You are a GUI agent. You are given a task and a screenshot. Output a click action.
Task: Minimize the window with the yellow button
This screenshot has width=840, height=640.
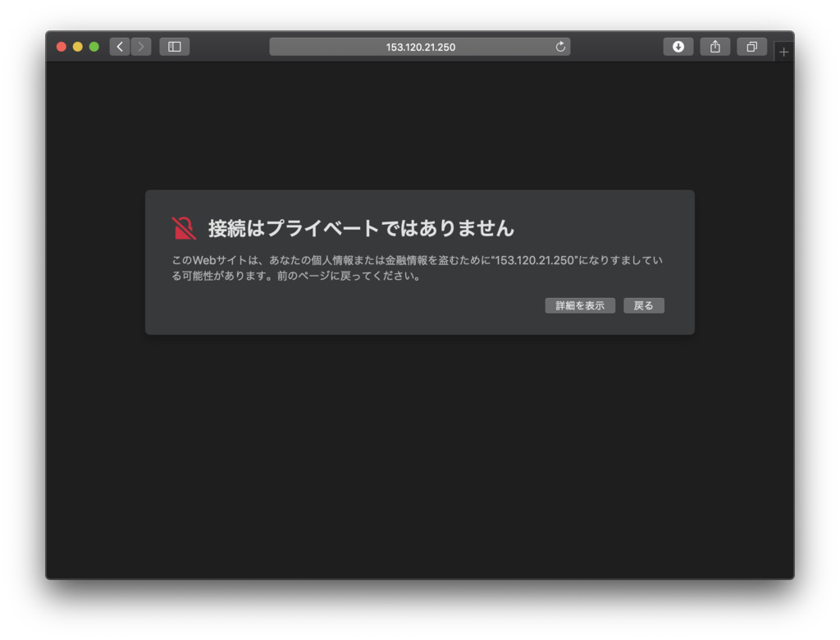78,47
